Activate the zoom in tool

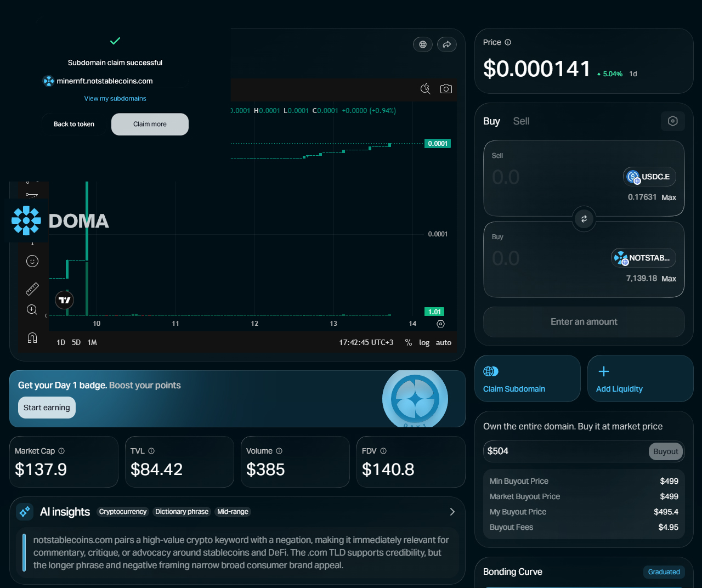pos(32,310)
